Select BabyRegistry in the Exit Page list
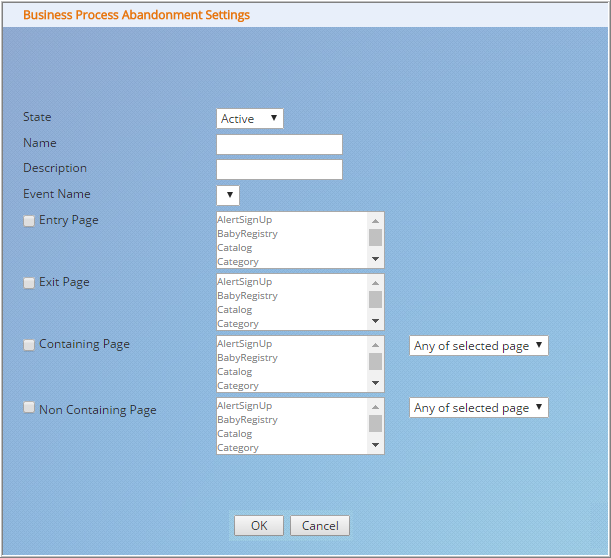The image size is (611, 558). [247, 296]
